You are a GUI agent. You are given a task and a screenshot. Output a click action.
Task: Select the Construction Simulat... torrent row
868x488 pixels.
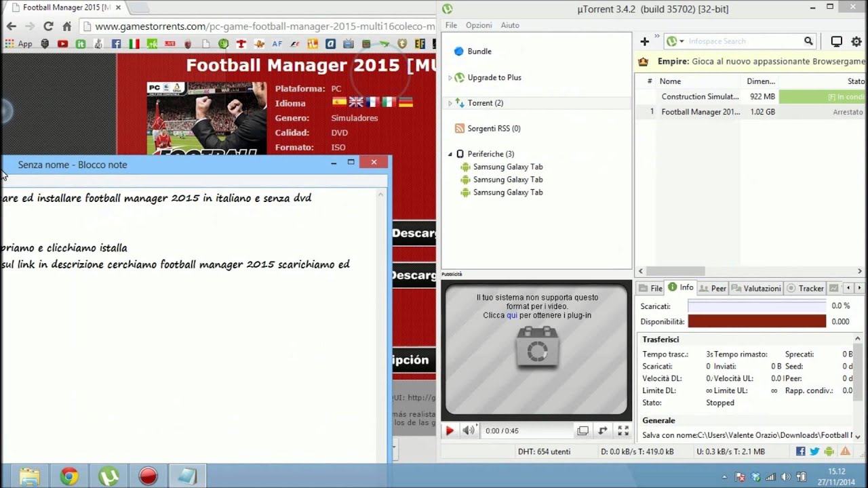coord(751,97)
